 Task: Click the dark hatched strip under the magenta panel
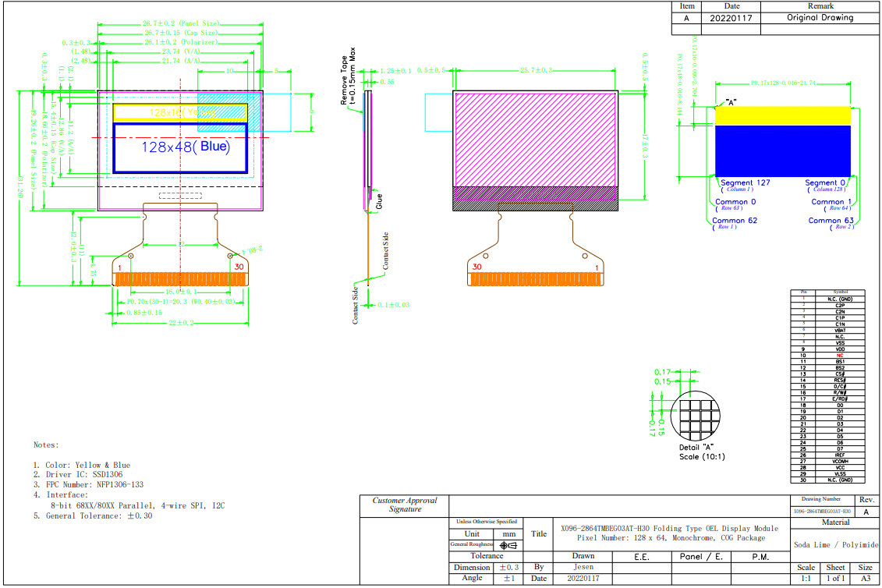point(535,198)
